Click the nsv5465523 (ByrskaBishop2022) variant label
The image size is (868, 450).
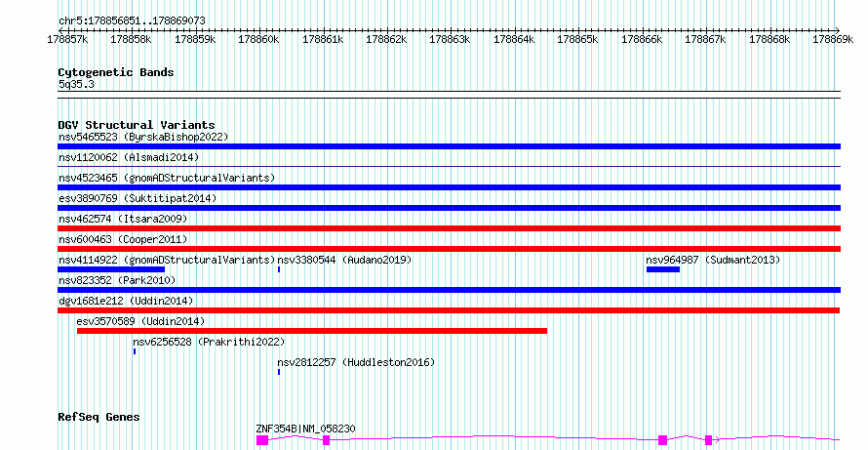tap(143, 137)
